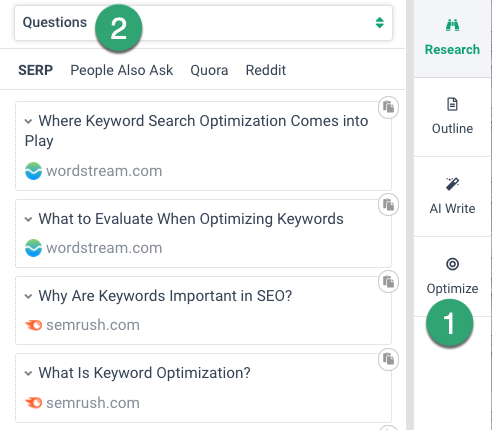Click the first wordstream.com source link

(x=104, y=171)
